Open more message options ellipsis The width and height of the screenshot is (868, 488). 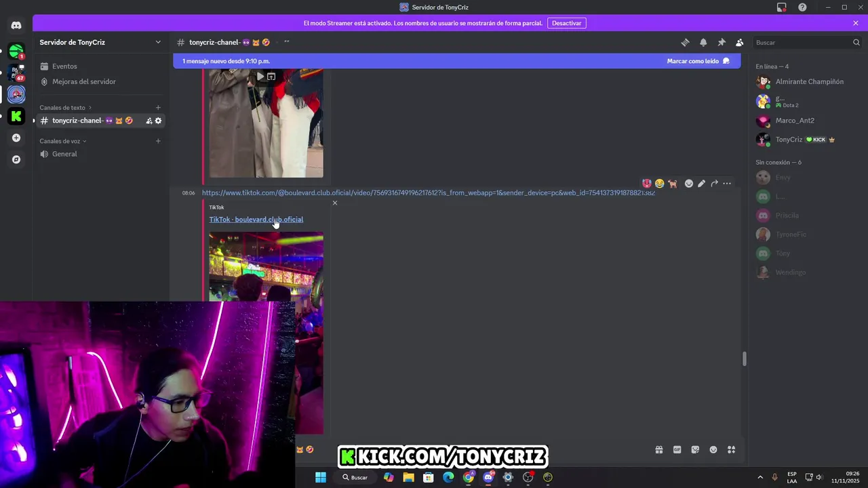[x=727, y=184]
